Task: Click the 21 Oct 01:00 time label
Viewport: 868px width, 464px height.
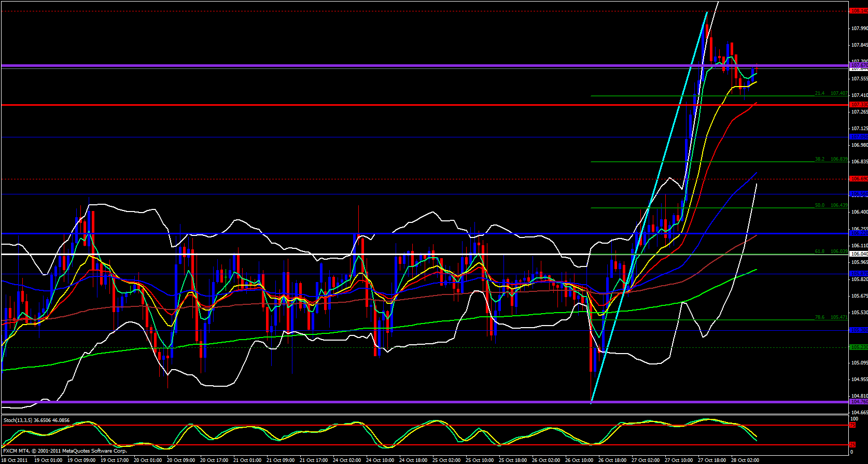Action: coord(248,460)
